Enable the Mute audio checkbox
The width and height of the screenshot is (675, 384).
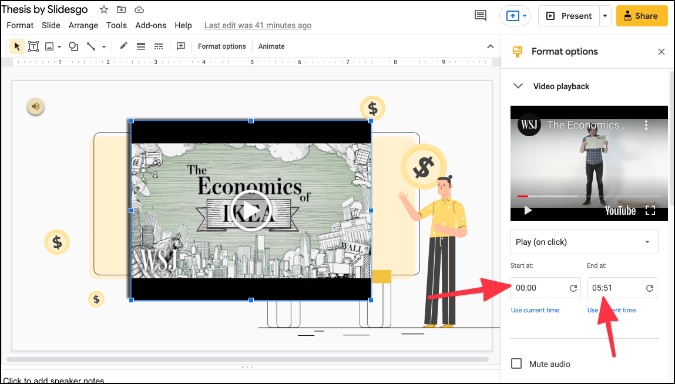(517, 364)
